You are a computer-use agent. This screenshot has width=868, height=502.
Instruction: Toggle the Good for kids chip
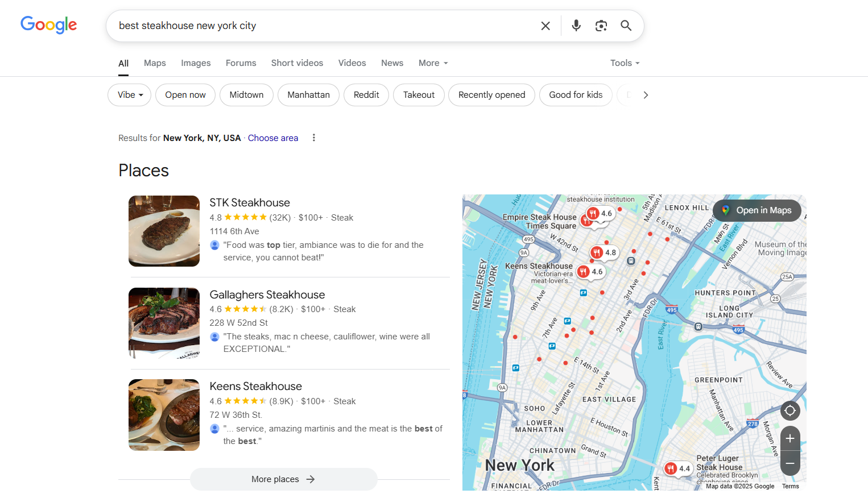click(x=576, y=95)
